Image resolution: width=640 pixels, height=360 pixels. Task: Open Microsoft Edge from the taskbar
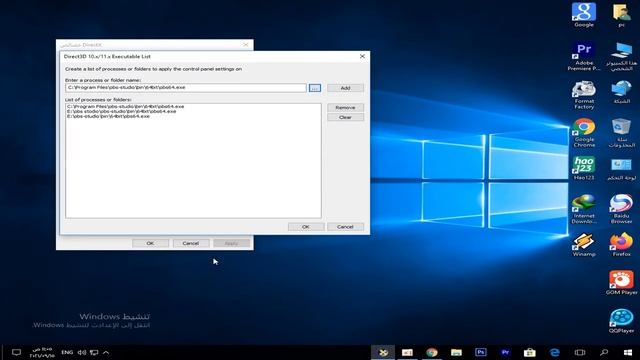click(554, 352)
